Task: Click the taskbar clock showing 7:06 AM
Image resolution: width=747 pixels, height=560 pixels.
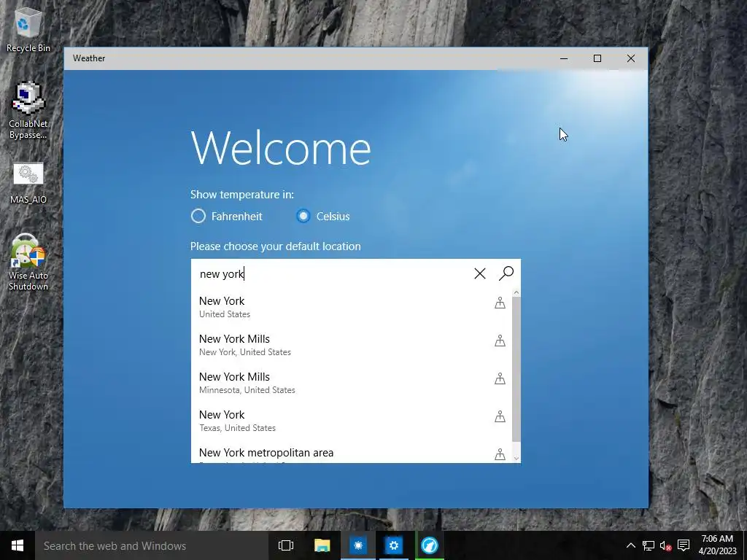Action: point(718,545)
